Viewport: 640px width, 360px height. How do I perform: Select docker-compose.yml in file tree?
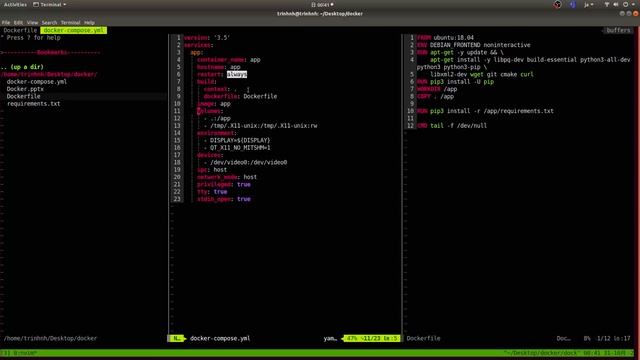37,82
